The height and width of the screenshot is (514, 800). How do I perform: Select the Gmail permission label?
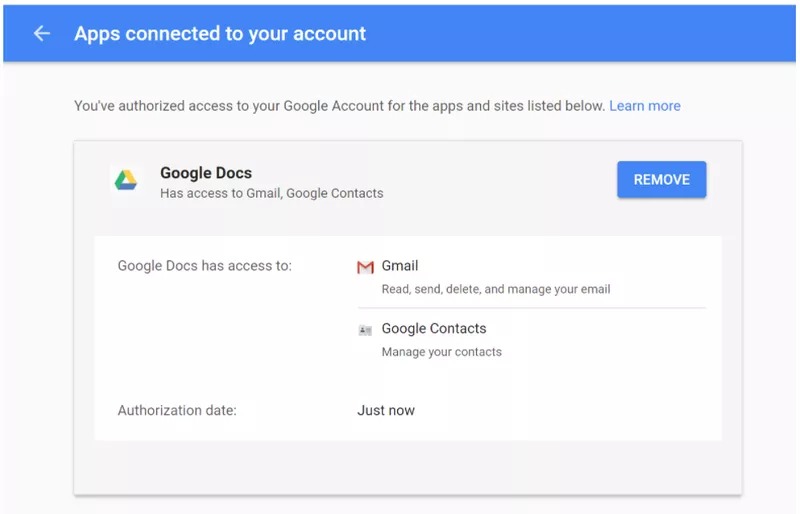400,266
